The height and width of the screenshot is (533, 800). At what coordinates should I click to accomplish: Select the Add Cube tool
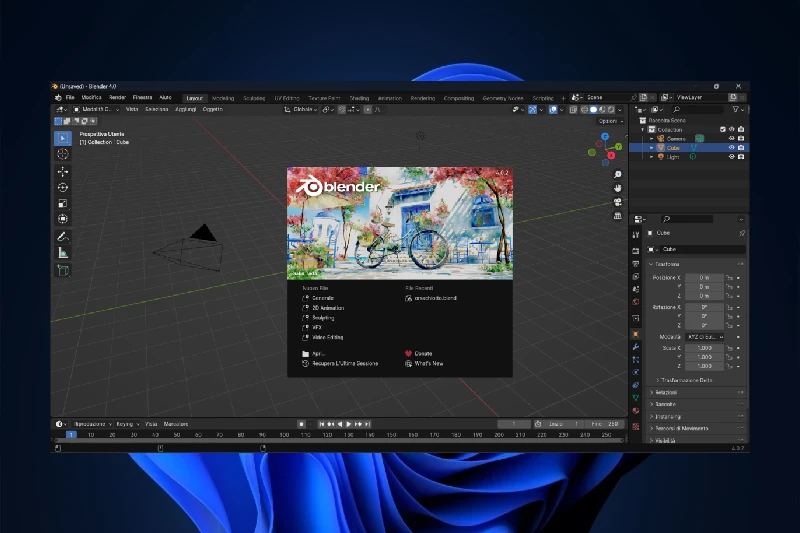[62, 271]
